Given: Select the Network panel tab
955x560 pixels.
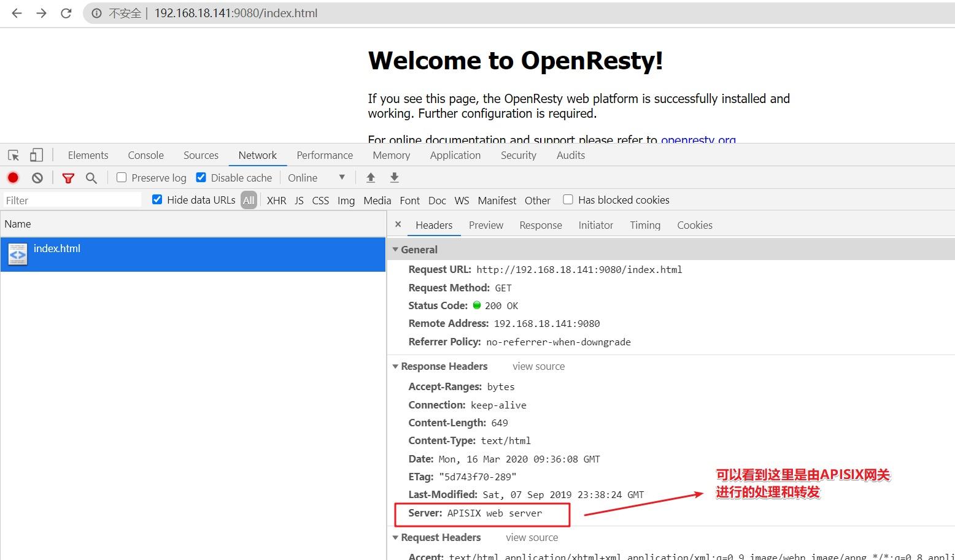Looking at the screenshot, I should pos(258,155).
